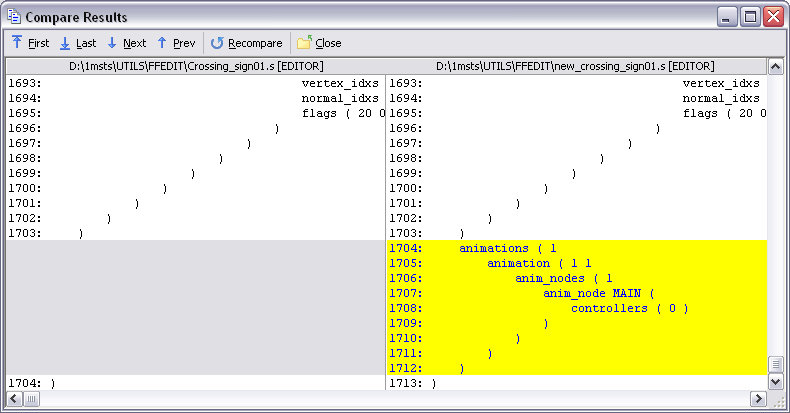Click line 1703 in the right pane
Screen dimensions: 790x413
pos(577,233)
